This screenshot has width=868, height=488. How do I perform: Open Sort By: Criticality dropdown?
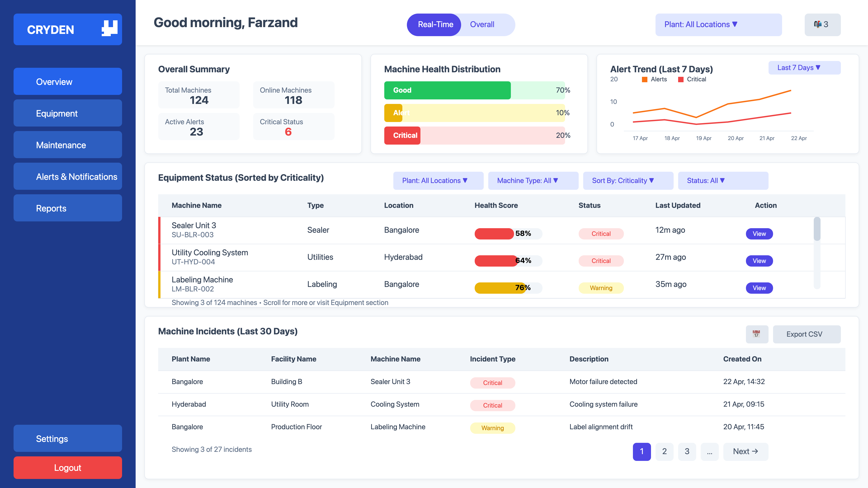628,181
